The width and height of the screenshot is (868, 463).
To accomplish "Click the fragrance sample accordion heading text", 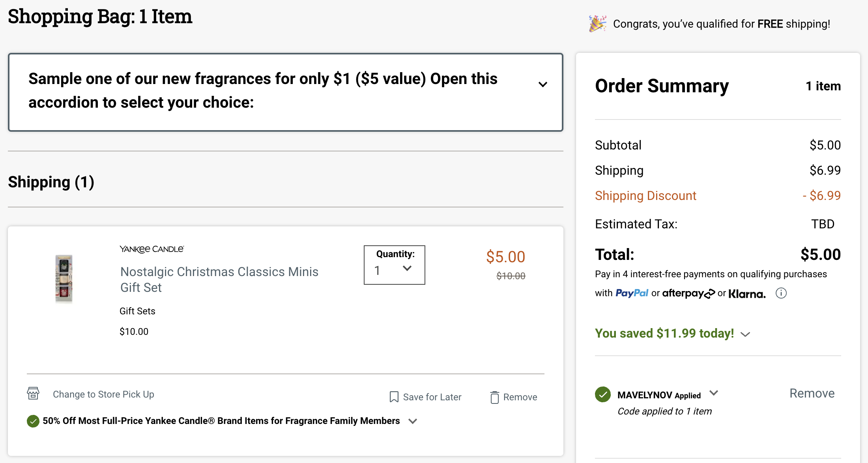I will 263,90.
